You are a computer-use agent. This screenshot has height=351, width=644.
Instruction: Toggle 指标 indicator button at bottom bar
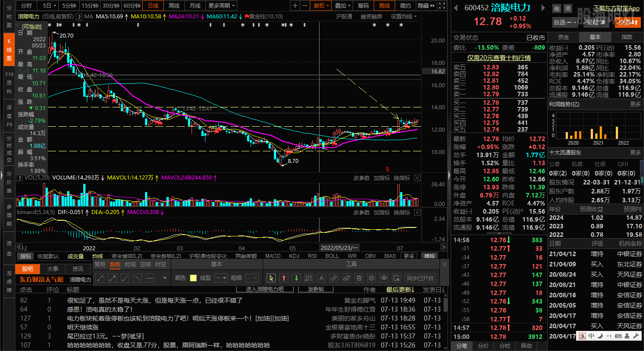(x=26, y=256)
